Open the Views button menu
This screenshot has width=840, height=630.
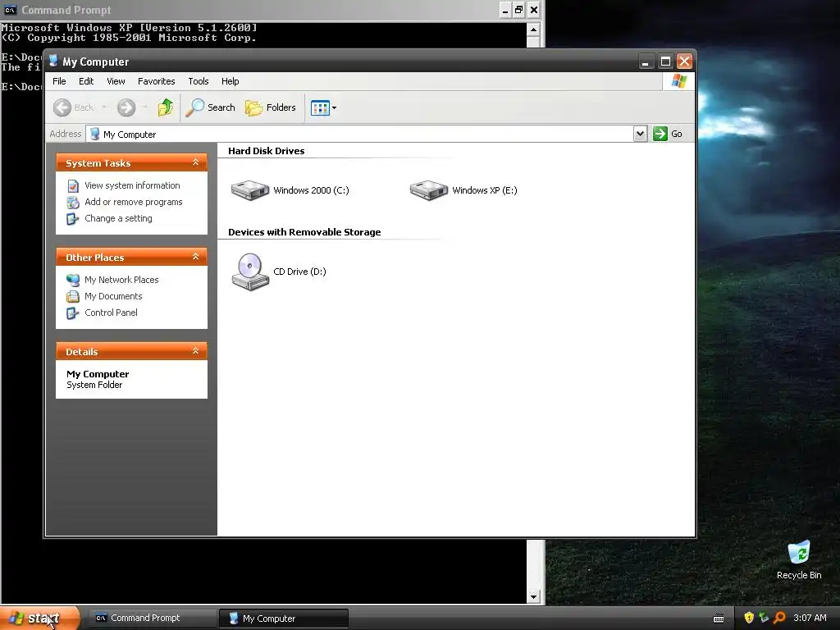(323, 107)
